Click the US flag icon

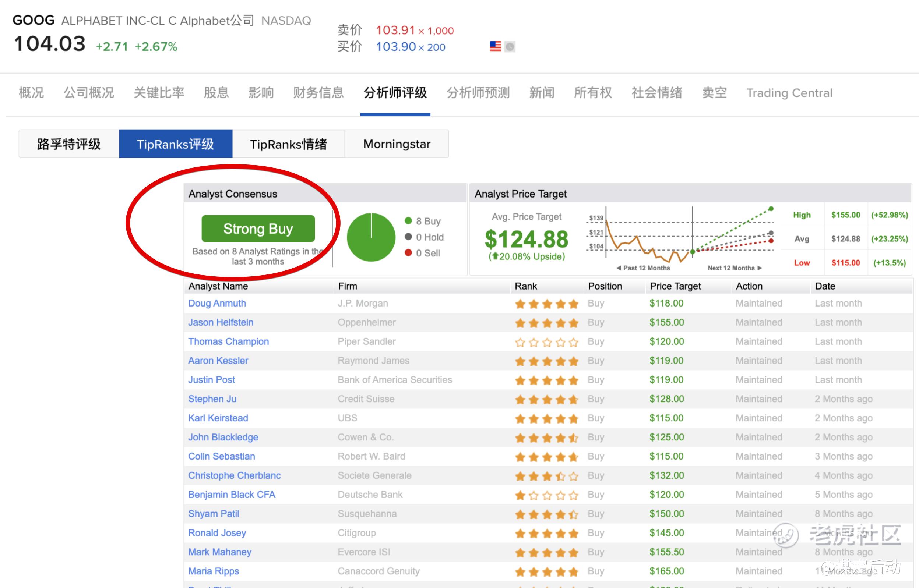click(495, 47)
